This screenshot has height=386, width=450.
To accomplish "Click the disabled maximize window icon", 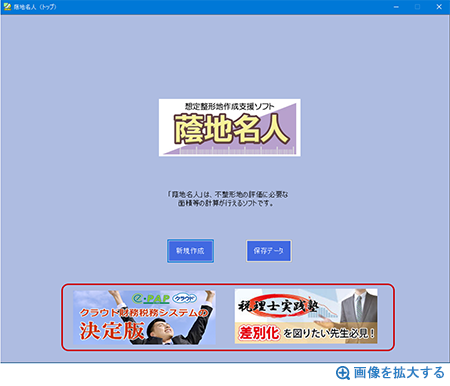I will coord(417,7).
